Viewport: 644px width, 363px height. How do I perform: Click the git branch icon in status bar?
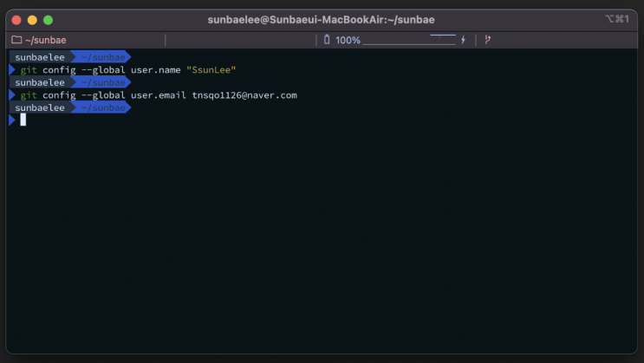pos(487,40)
